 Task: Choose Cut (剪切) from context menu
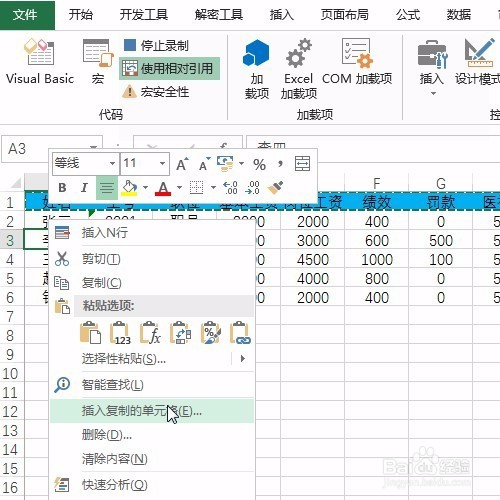pyautogui.click(x=152, y=259)
